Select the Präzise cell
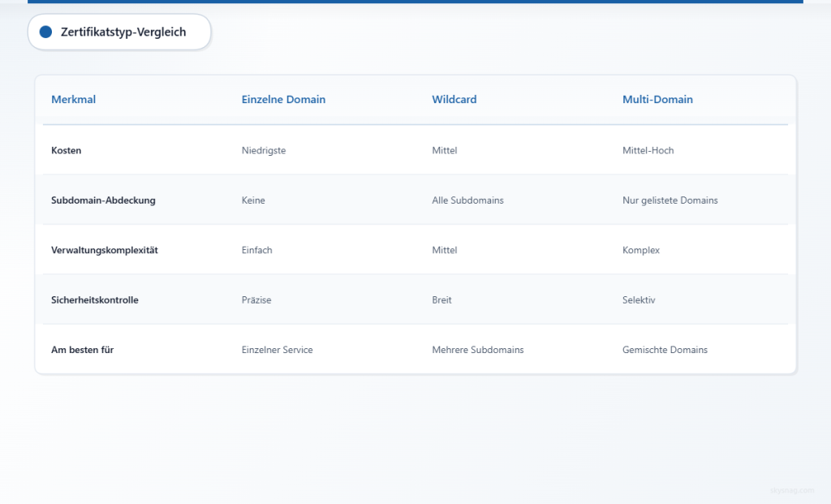831x504 pixels. point(256,300)
